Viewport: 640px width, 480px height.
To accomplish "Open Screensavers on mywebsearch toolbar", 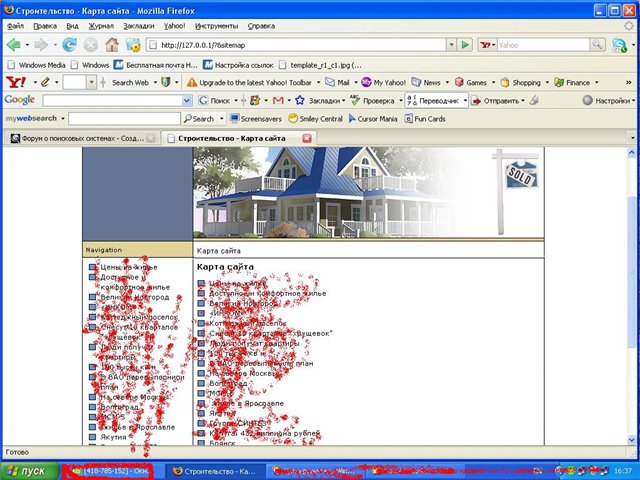I will [x=256, y=119].
